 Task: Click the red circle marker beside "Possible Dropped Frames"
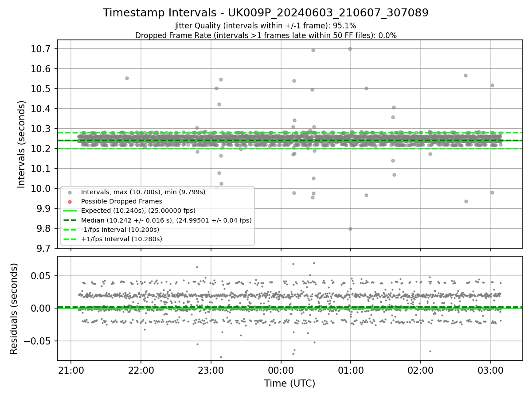click(70, 202)
